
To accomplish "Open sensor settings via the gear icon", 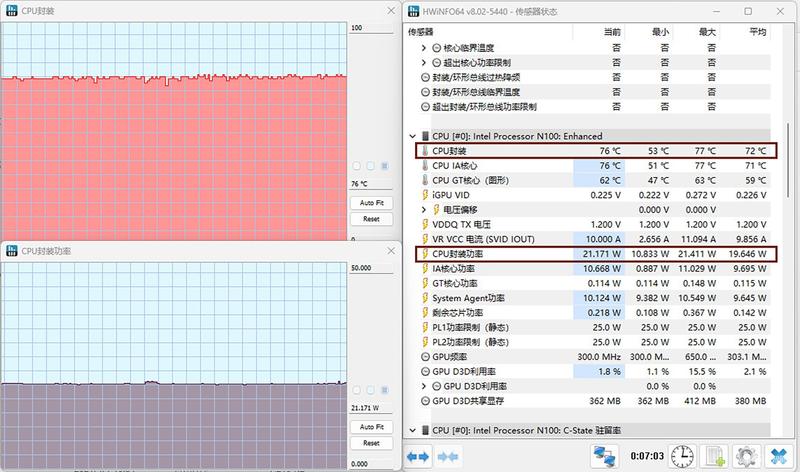I will [x=746, y=456].
